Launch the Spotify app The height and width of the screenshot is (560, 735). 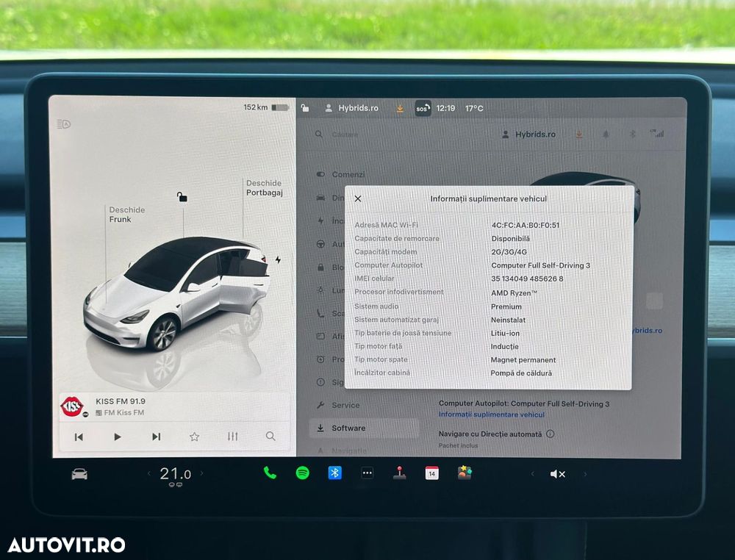[302, 473]
